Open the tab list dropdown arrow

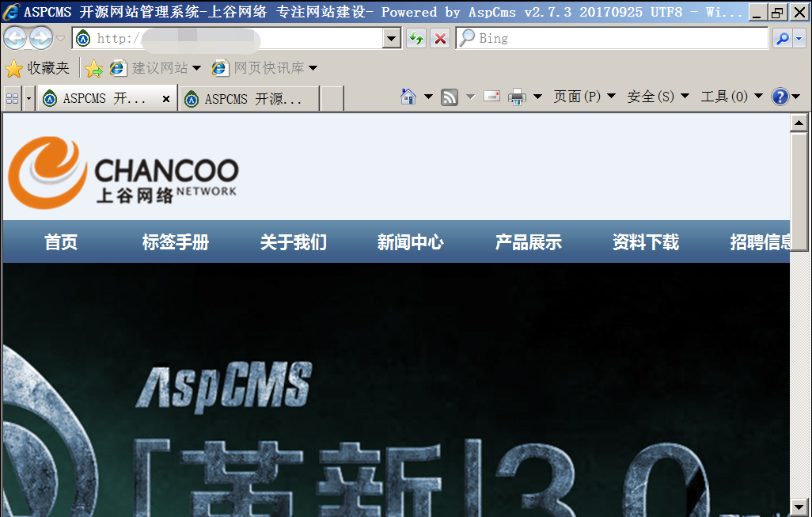(28, 98)
